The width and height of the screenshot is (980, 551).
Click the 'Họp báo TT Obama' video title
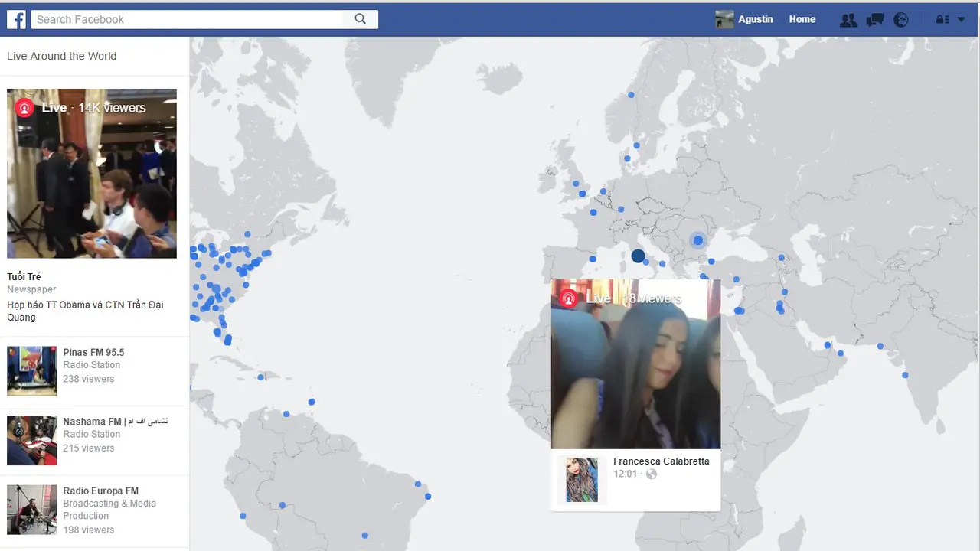point(85,311)
